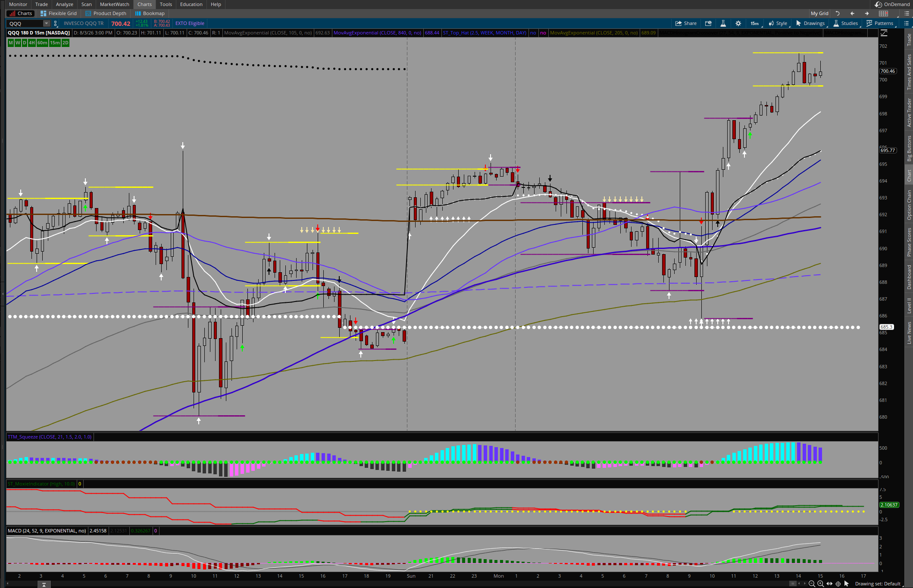Open the Help tab
The image size is (913, 588).
pos(216,4)
